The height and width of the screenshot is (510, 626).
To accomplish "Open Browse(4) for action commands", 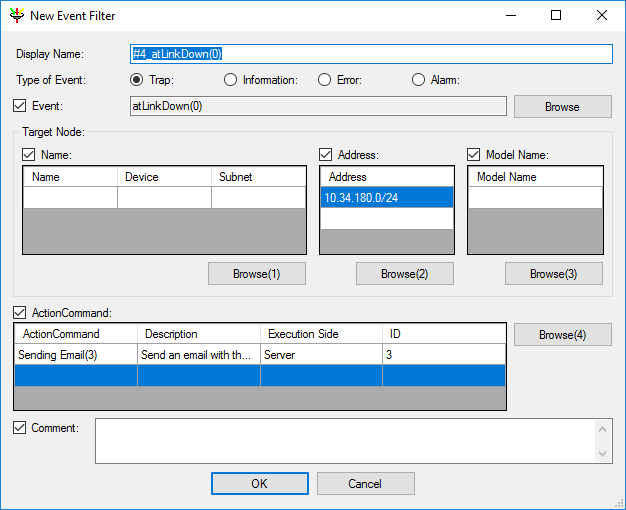I will click(x=563, y=335).
